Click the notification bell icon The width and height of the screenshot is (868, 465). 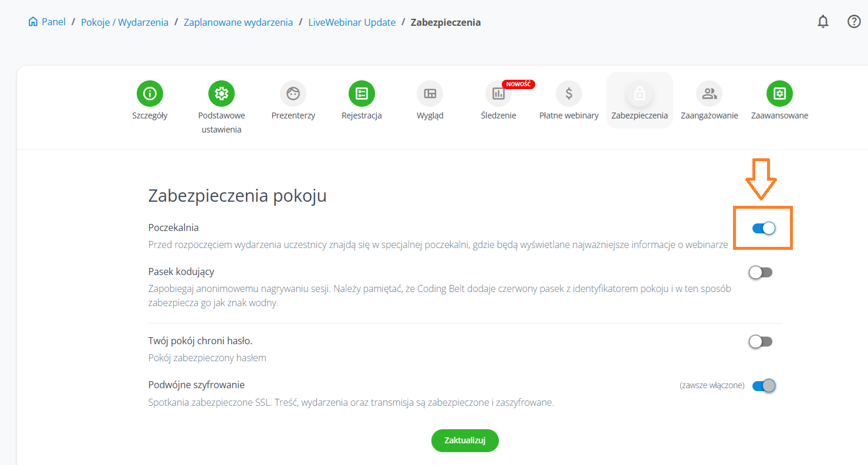tap(823, 22)
